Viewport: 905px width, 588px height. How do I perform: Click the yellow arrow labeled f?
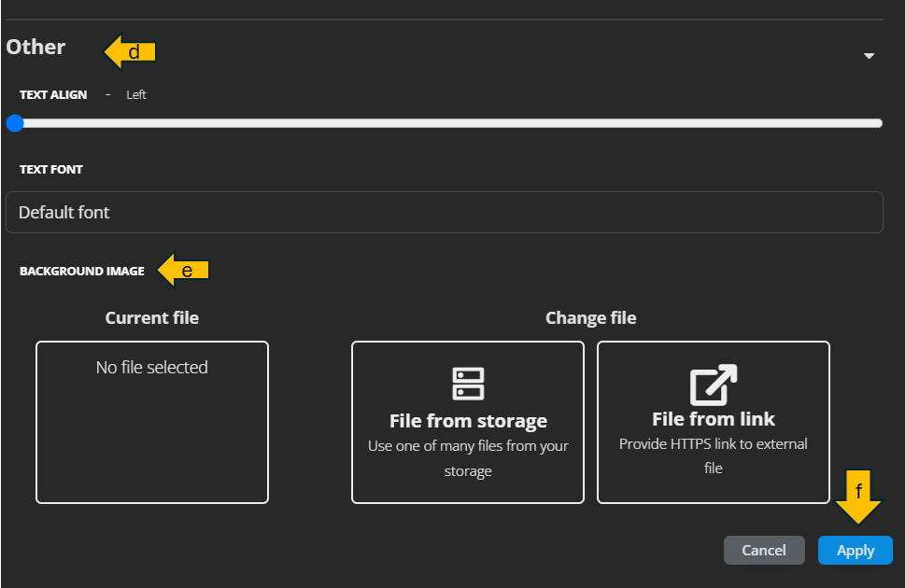coord(858,498)
